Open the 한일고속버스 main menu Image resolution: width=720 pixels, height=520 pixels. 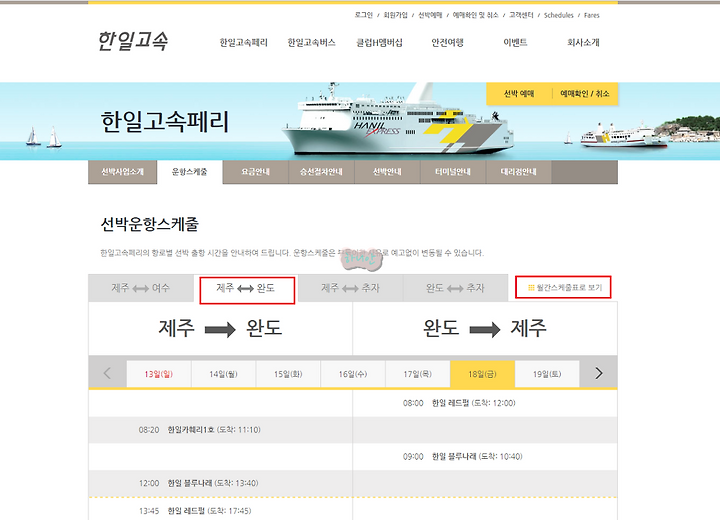tap(311, 42)
